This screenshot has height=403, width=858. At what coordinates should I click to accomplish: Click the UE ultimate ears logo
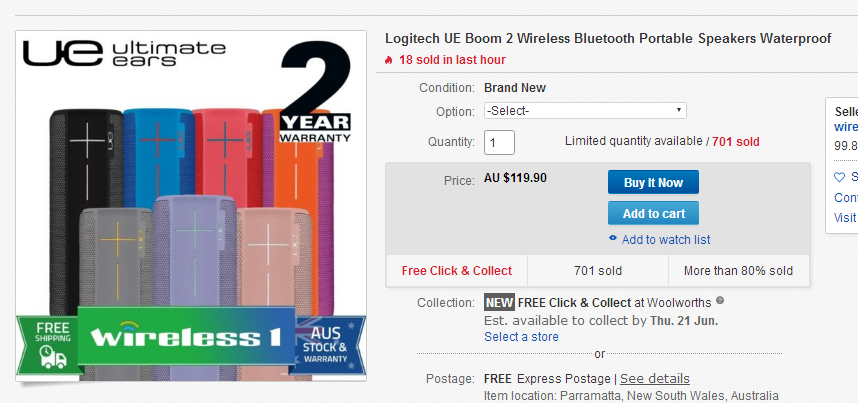click(124, 54)
